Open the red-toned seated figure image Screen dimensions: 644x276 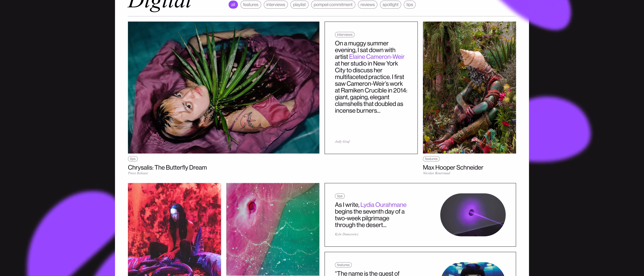pyautogui.click(x=174, y=229)
